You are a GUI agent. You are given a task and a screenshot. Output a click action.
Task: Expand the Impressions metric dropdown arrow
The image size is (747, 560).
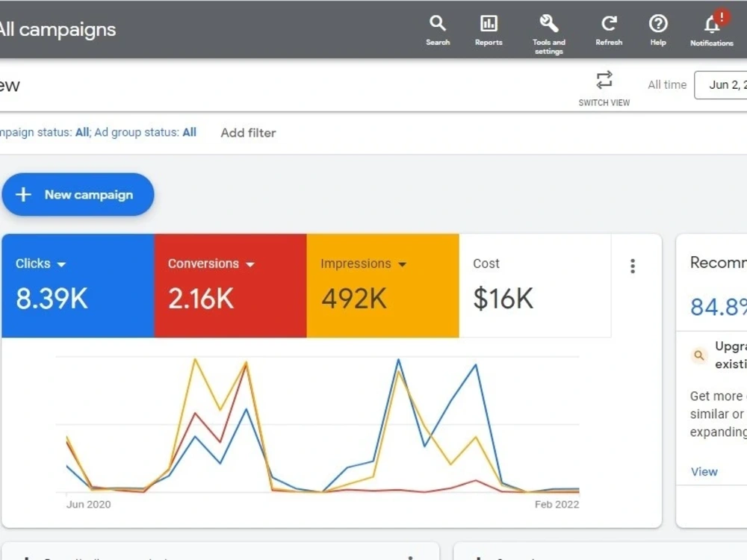[x=402, y=264]
